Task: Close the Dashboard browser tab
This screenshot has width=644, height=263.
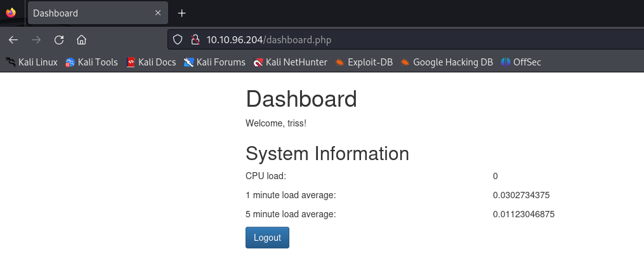Action: click(158, 13)
